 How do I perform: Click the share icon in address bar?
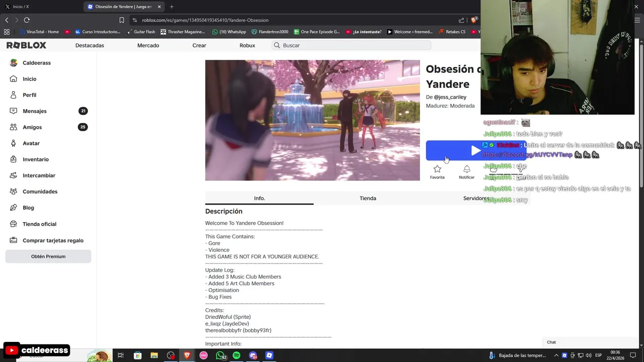coord(461,20)
